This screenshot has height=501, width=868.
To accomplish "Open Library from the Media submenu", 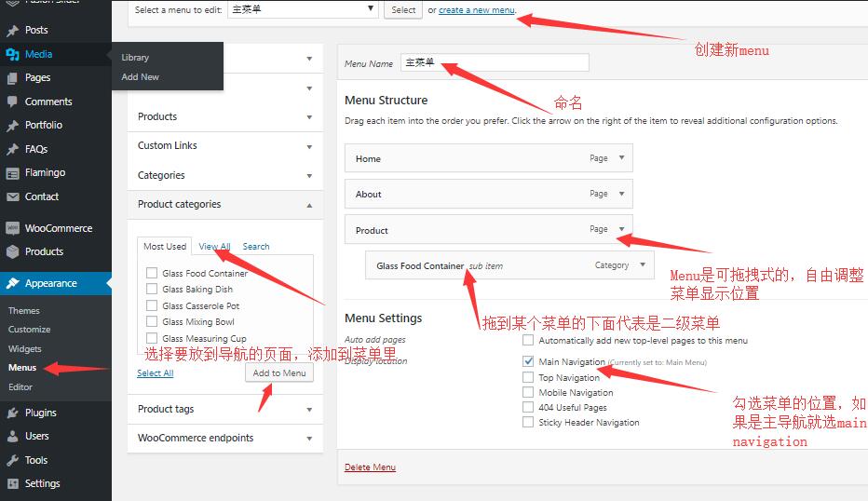I will (x=135, y=58).
